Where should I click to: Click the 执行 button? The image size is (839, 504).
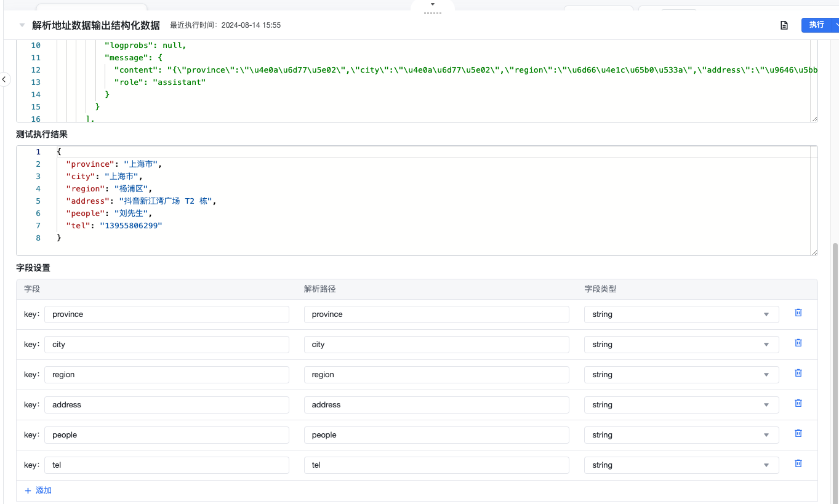pos(816,25)
